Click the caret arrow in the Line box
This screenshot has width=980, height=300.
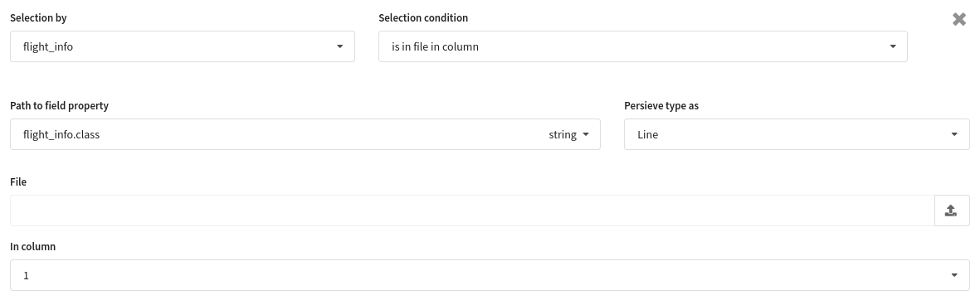click(x=954, y=134)
